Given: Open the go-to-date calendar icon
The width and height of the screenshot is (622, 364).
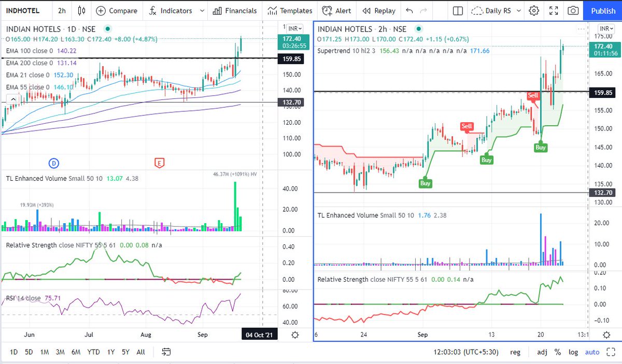Looking at the screenshot, I should (166, 352).
